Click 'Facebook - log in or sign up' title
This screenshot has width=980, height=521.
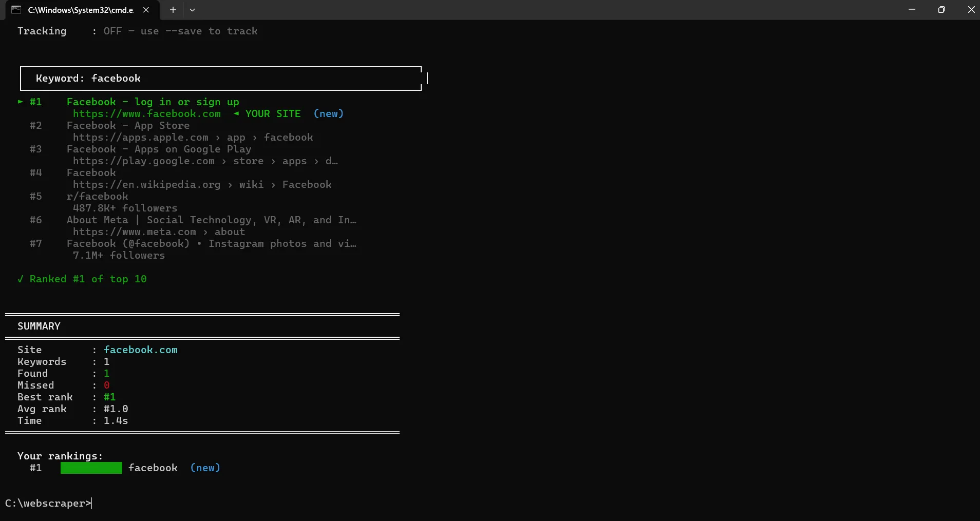[153, 102]
